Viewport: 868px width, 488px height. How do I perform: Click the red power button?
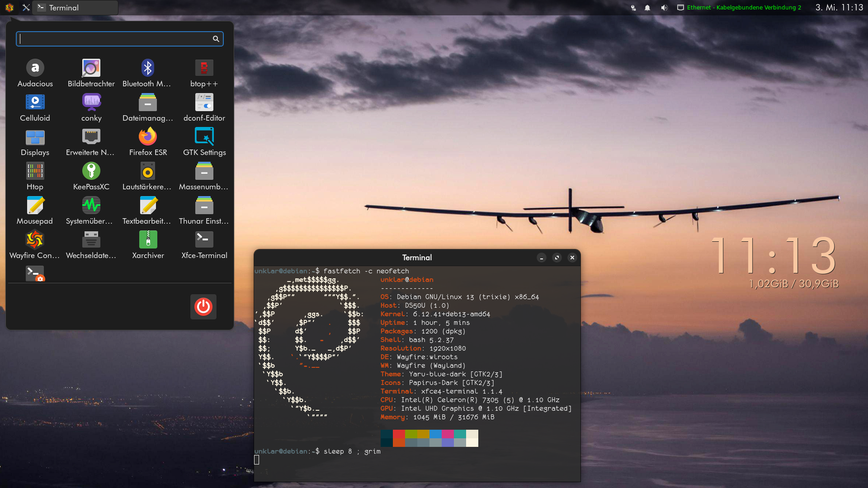(x=203, y=307)
